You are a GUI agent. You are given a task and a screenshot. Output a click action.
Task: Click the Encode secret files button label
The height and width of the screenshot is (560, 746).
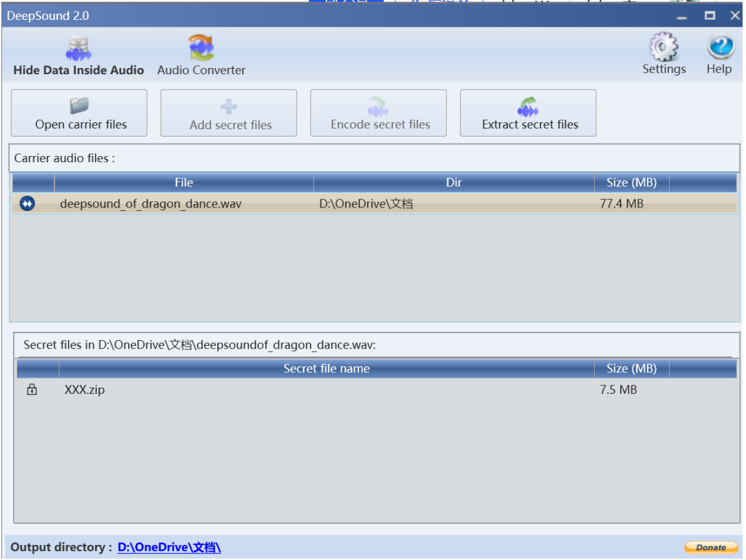[380, 124]
